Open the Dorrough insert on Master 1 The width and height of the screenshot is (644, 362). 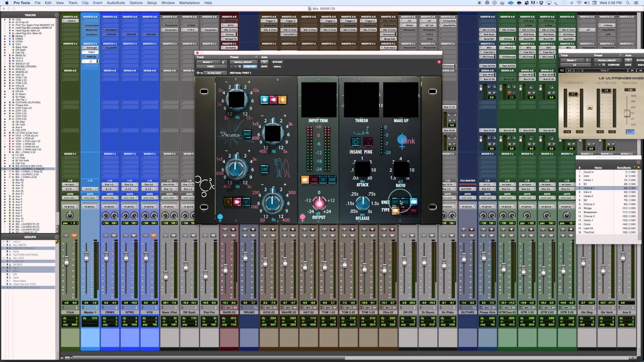(x=90, y=48)
